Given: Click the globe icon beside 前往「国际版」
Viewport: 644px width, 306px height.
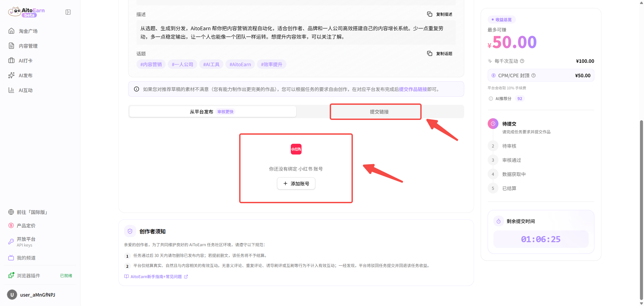Looking at the screenshot, I should tap(11, 212).
